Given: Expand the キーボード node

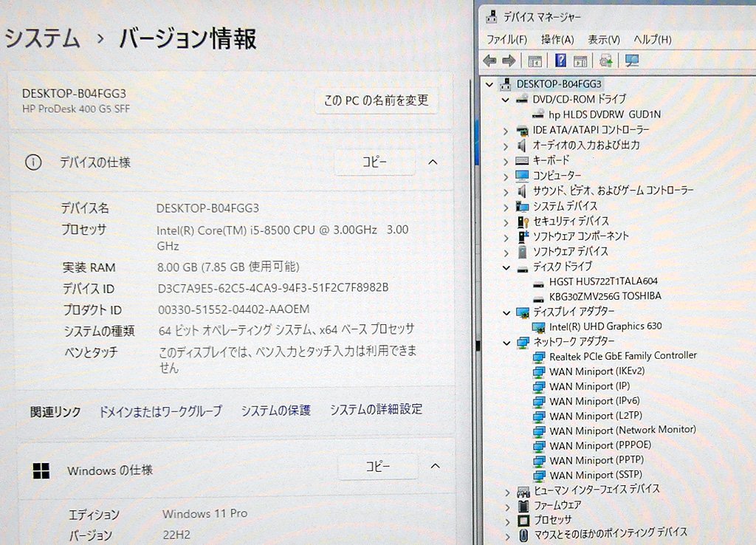Looking at the screenshot, I should tap(505, 162).
